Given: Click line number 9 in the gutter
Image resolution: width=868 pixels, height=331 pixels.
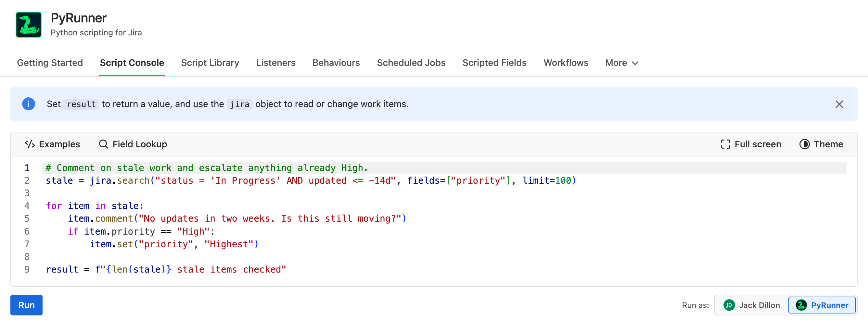Looking at the screenshot, I should 27,269.
